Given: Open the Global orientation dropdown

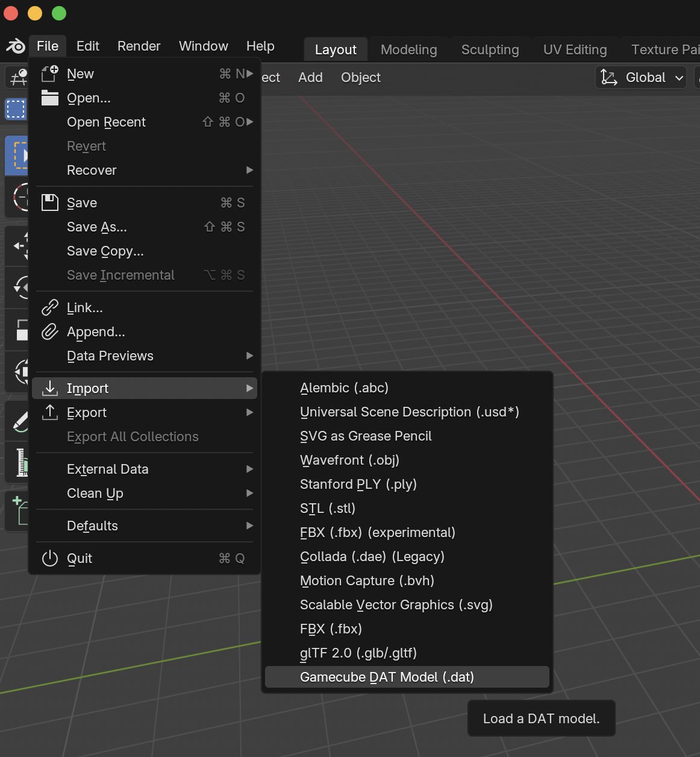Looking at the screenshot, I should pyautogui.click(x=641, y=77).
